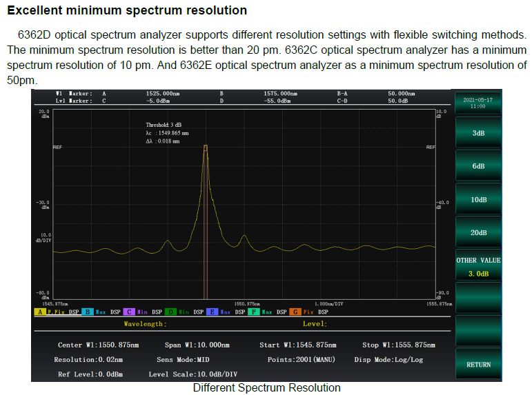Choose the 20dB threshold softkey

(x=478, y=232)
